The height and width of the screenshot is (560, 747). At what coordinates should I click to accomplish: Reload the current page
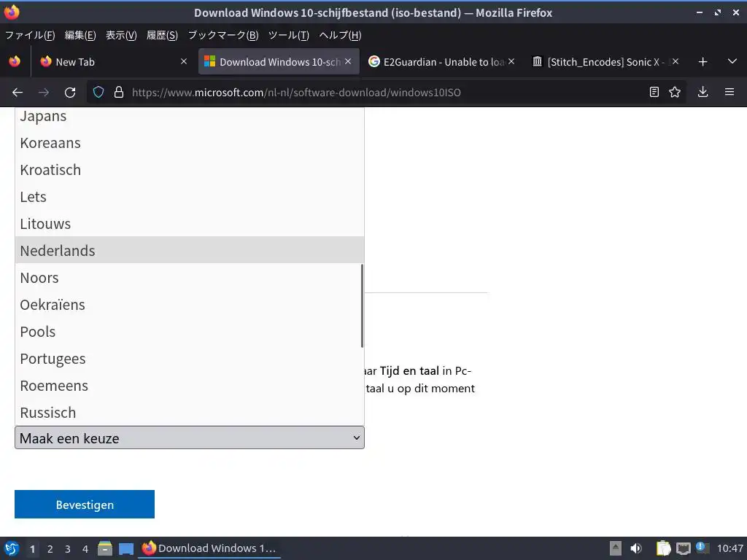coord(70,93)
